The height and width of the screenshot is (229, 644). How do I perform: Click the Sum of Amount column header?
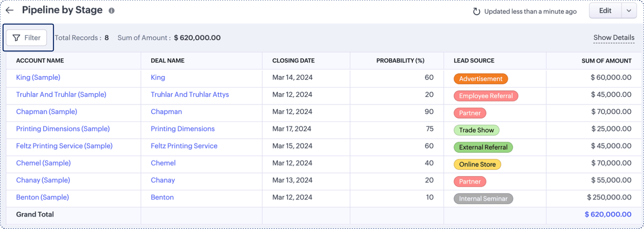click(x=606, y=61)
